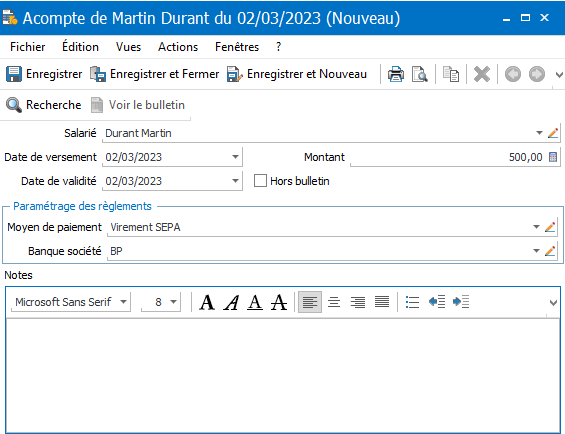The height and width of the screenshot is (434, 565).
Task: Insert a bullet list in notes
Action: pyautogui.click(x=412, y=302)
